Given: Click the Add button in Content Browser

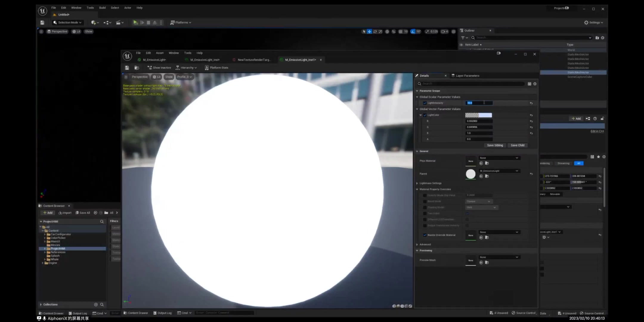Looking at the screenshot, I should pos(48,213).
